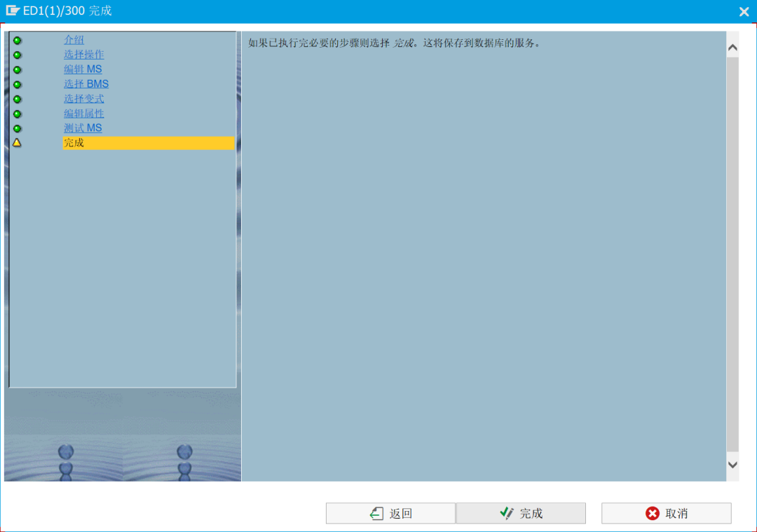Click the scrollbar down arrow

tap(732, 465)
